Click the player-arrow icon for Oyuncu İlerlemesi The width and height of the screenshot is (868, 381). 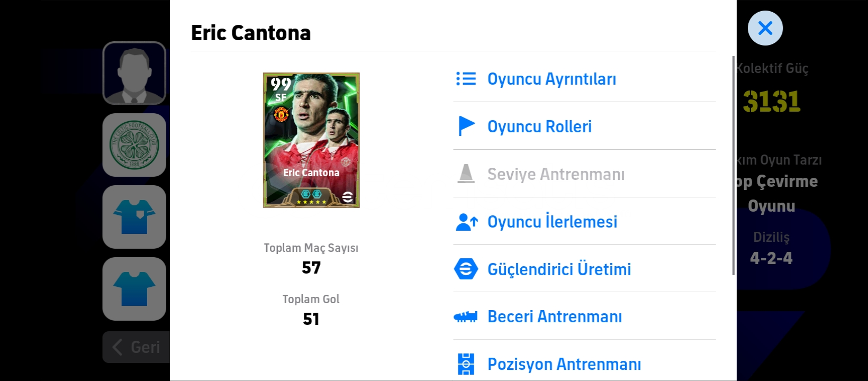coord(466,222)
